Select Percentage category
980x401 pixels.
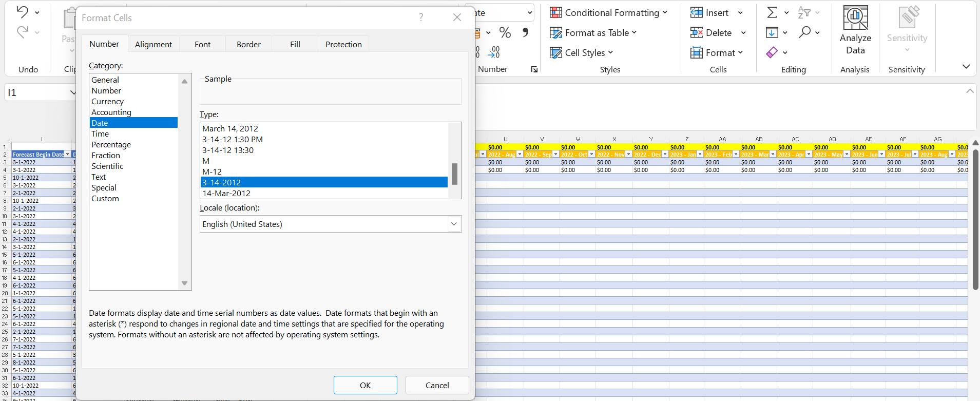click(x=133, y=145)
